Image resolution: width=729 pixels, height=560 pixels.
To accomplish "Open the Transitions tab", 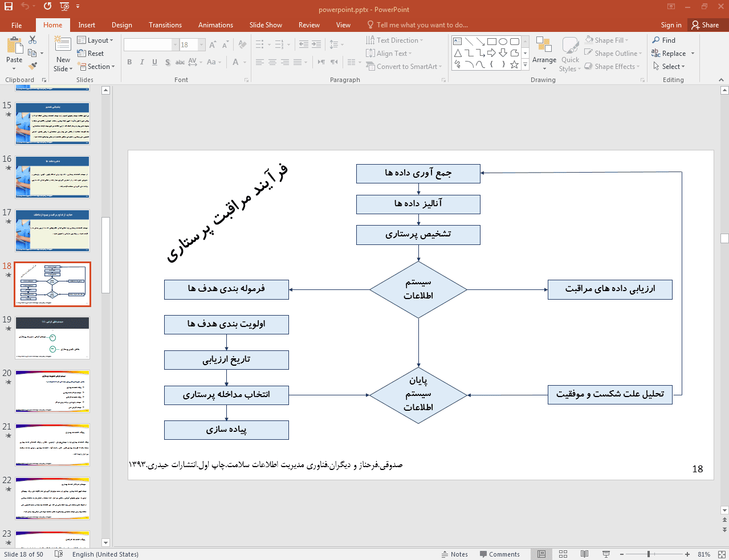I will click(x=165, y=25).
